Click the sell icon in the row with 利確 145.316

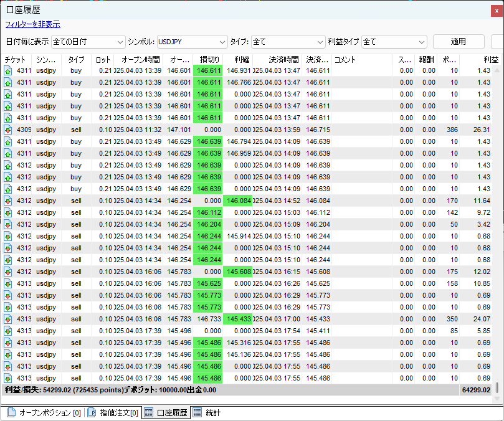[8, 343]
